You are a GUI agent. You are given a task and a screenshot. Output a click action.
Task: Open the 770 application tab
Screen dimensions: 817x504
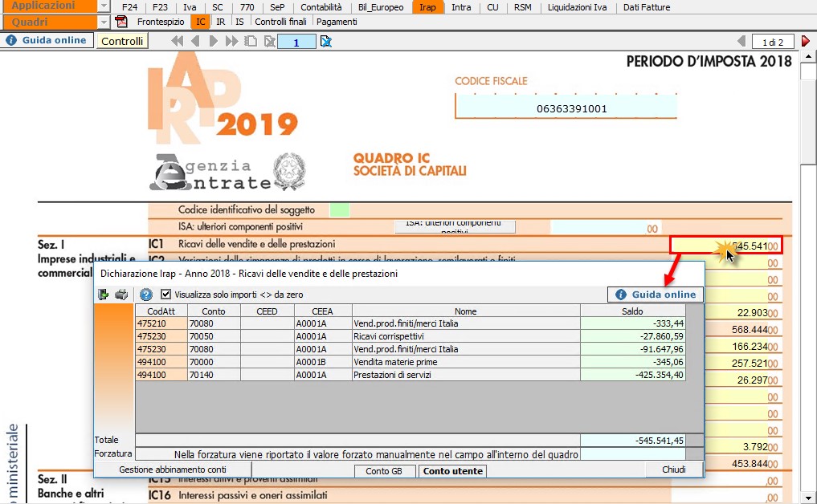pos(247,7)
